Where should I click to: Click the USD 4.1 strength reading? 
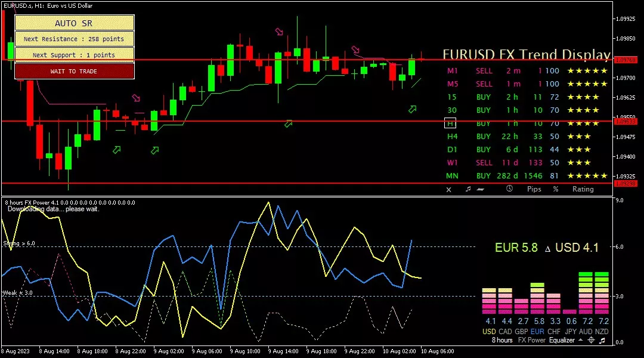point(577,248)
